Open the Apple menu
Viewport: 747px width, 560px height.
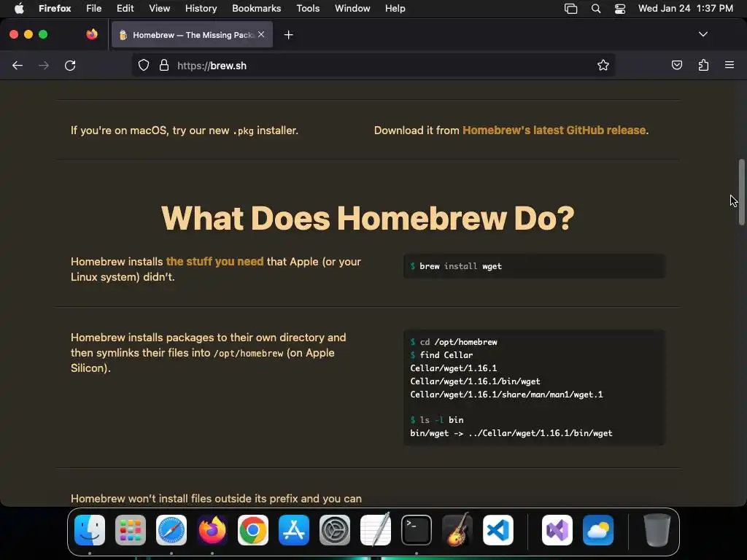19,9
